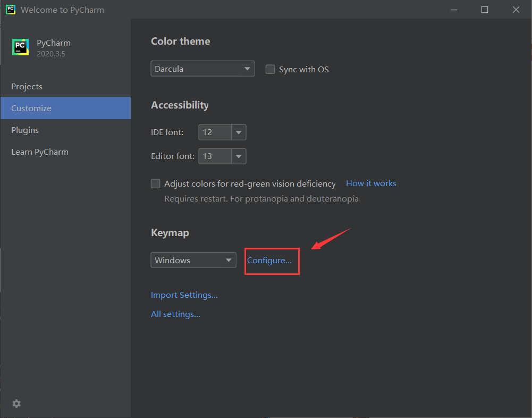Click the Accessibility heading
Screen dimensions: 532x418
(x=180, y=105)
